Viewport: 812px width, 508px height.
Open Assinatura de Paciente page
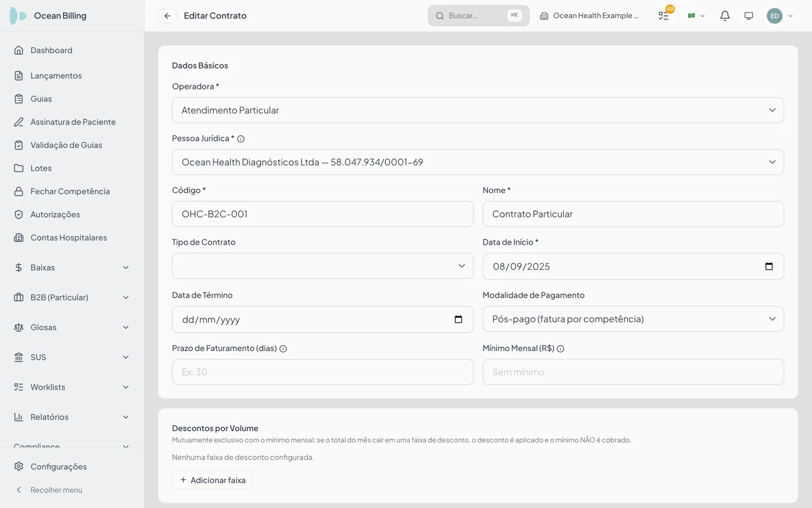(x=72, y=122)
